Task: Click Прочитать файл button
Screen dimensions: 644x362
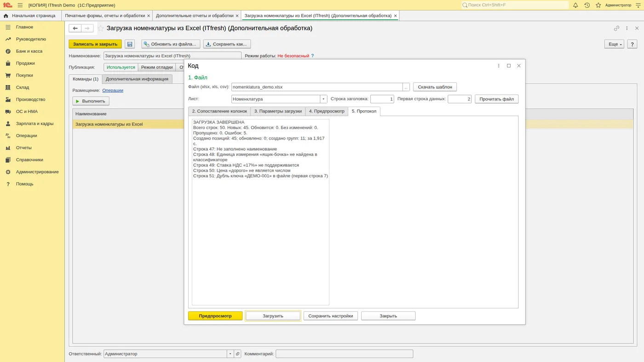Action: (x=497, y=99)
